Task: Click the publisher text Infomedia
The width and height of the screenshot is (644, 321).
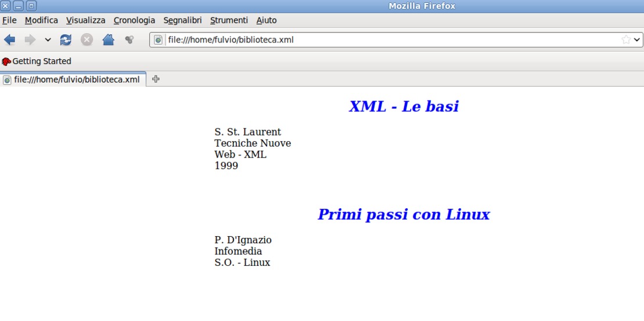Action: [238, 251]
